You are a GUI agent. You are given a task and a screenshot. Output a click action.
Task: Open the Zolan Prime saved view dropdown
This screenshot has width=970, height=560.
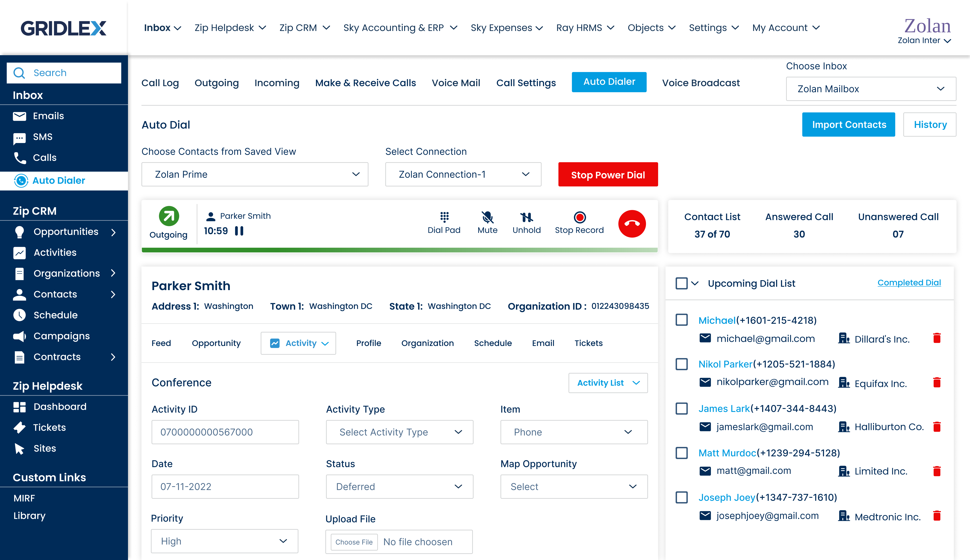click(254, 175)
